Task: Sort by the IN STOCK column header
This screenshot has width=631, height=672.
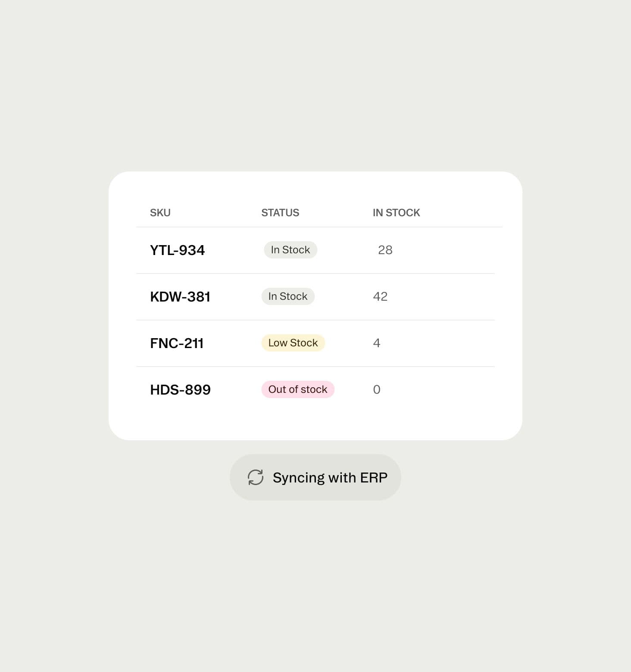Action: tap(396, 212)
